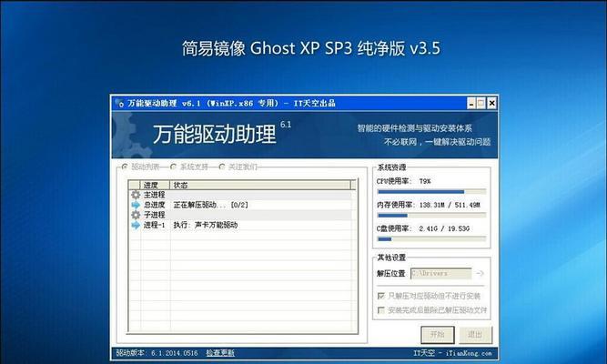Click the app icon in the title bar
The width and height of the screenshot is (607, 364).
point(119,103)
